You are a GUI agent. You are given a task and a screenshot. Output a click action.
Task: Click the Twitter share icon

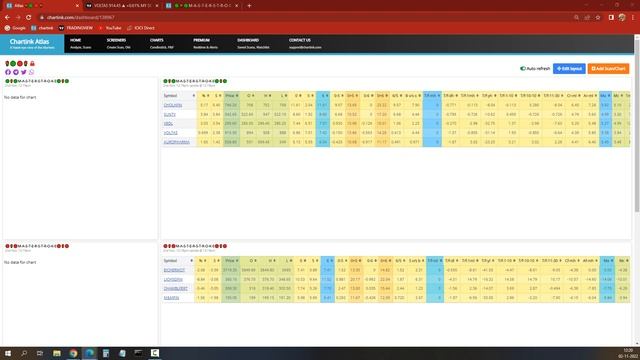click(24, 72)
